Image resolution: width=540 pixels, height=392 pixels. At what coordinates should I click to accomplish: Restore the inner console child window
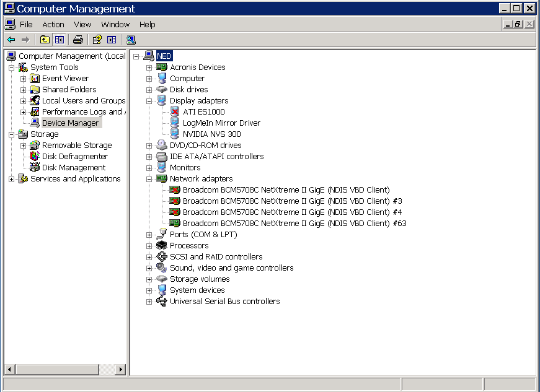point(518,24)
